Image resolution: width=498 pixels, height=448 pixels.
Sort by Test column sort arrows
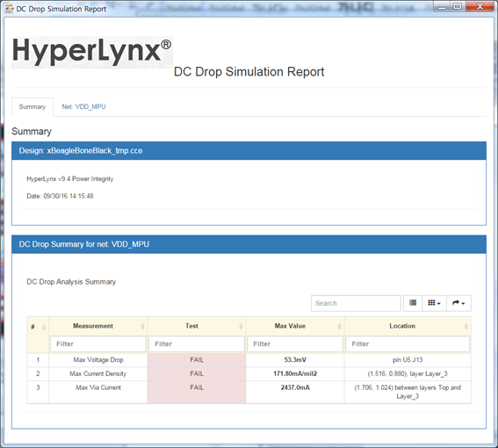tap(241, 326)
